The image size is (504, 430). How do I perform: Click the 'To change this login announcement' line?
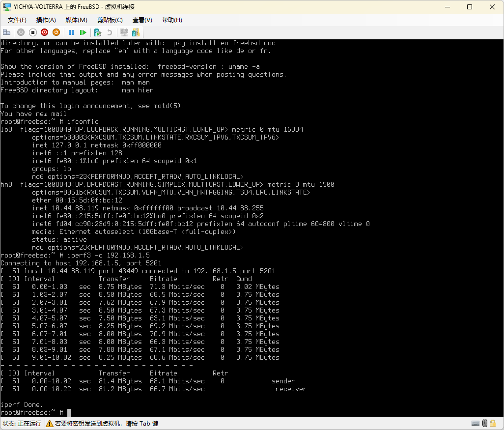click(92, 106)
